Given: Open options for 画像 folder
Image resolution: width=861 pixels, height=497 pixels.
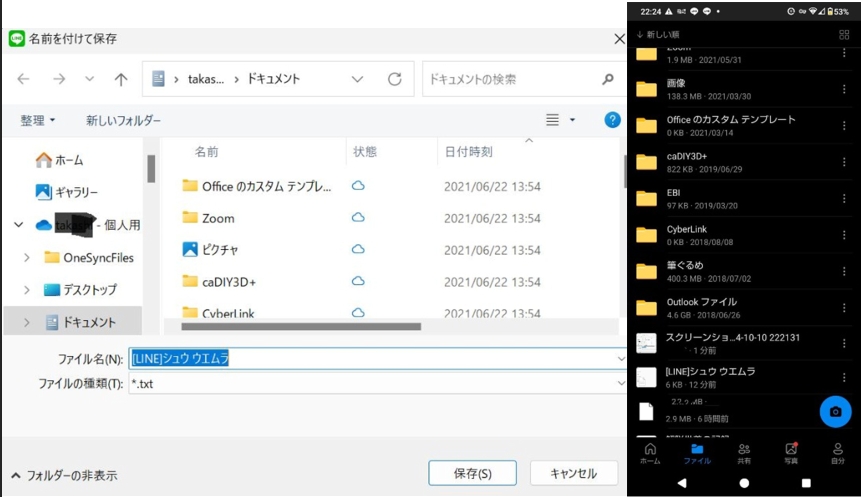Looking at the screenshot, I should click(844, 89).
